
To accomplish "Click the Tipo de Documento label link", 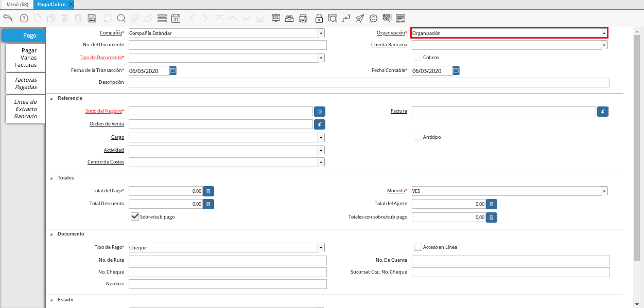I will tap(101, 58).
